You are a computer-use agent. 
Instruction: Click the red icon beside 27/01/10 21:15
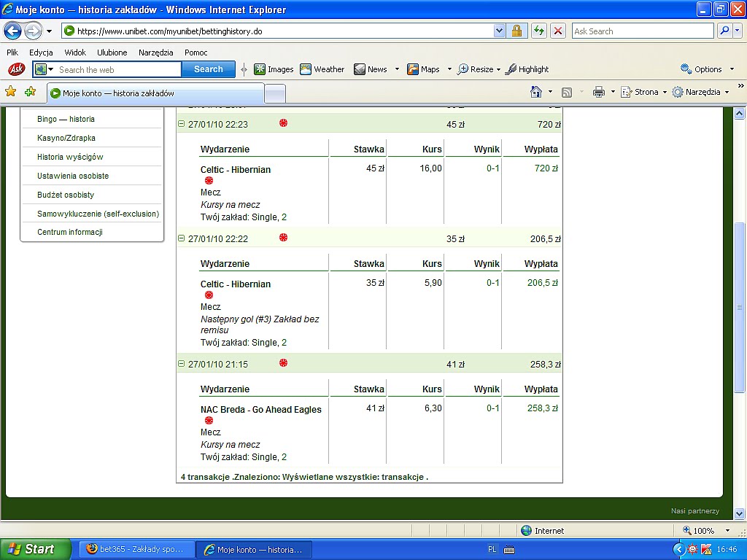coord(284,363)
